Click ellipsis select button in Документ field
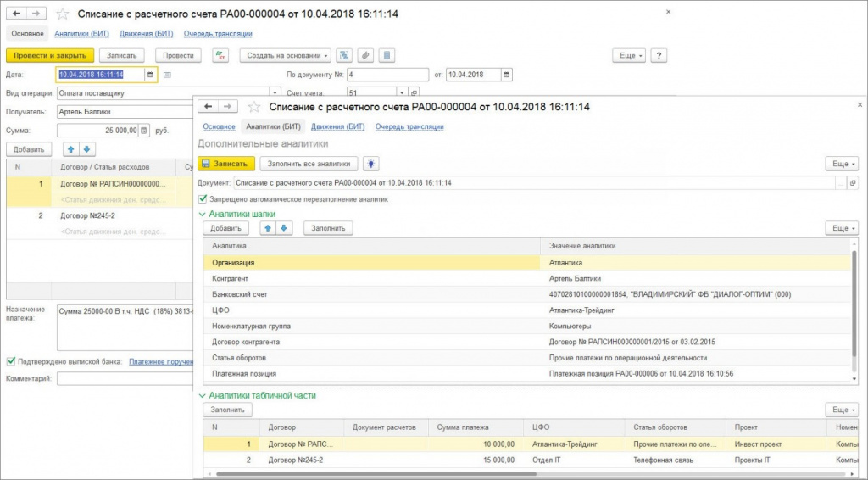This screenshot has height=480, width=868. point(842,182)
